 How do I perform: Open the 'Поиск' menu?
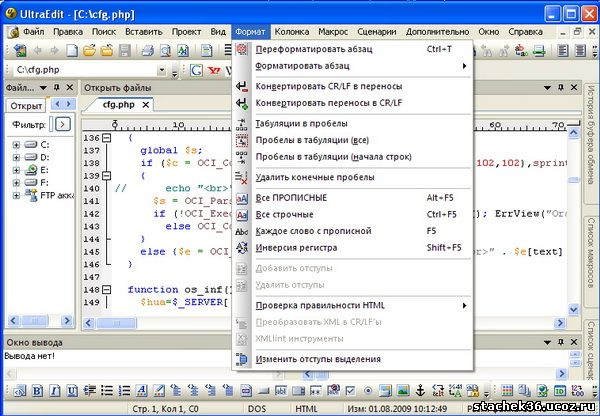(104, 32)
